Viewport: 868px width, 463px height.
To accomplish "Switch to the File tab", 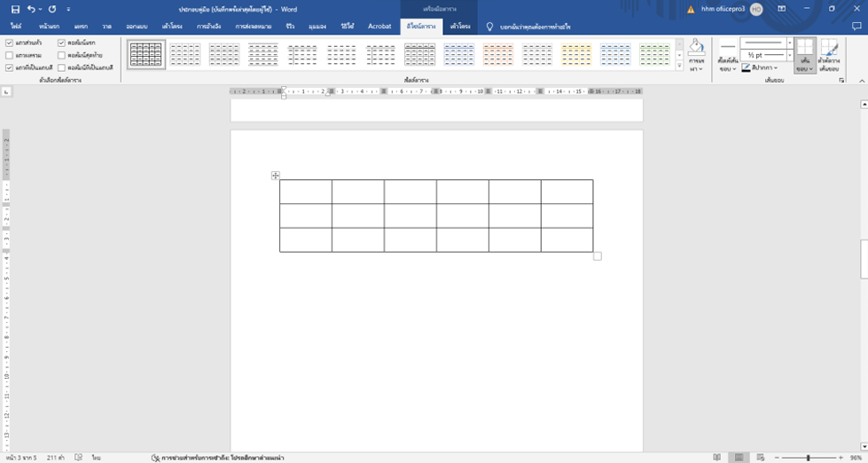I will [x=16, y=27].
